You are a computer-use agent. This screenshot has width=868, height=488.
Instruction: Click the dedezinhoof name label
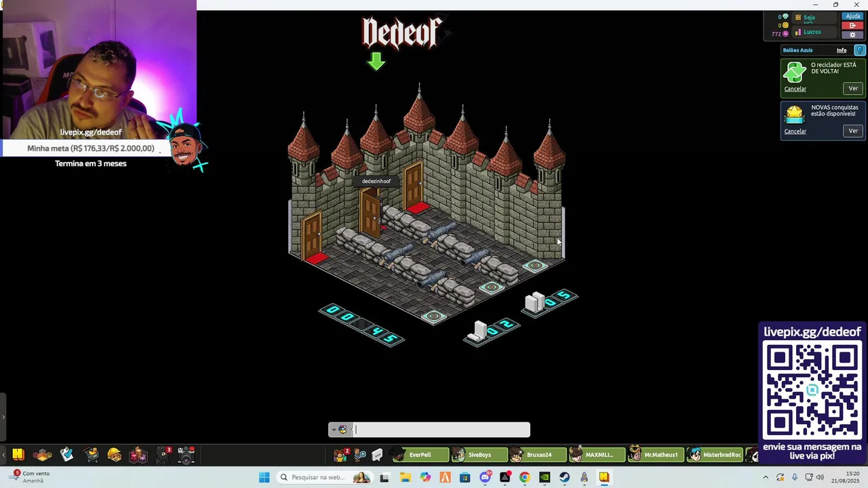pyautogui.click(x=376, y=181)
